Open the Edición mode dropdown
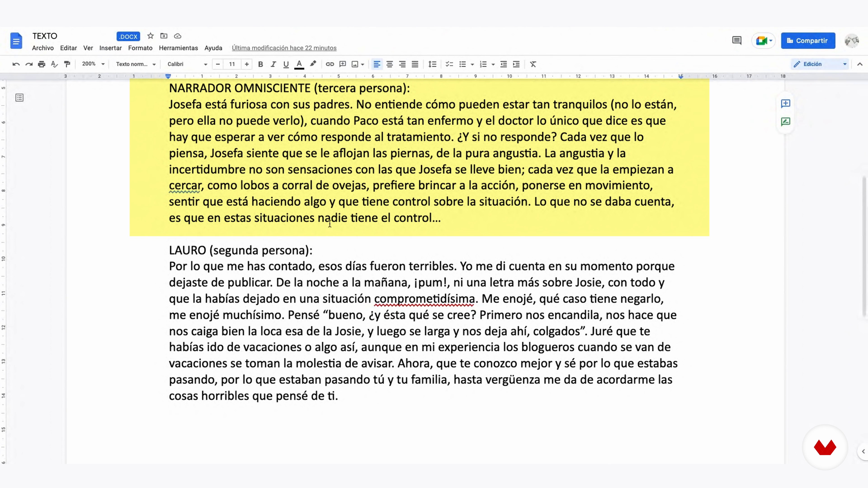The width and height of the screenshot is (868, 488). click(x=820, y=64)
